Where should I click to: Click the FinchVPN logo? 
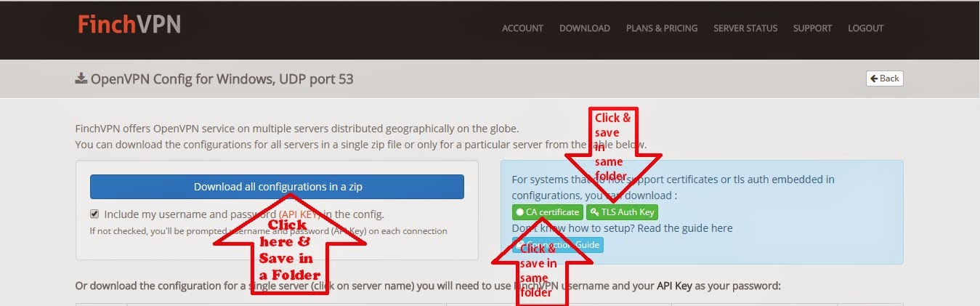(x=129, y=25)
